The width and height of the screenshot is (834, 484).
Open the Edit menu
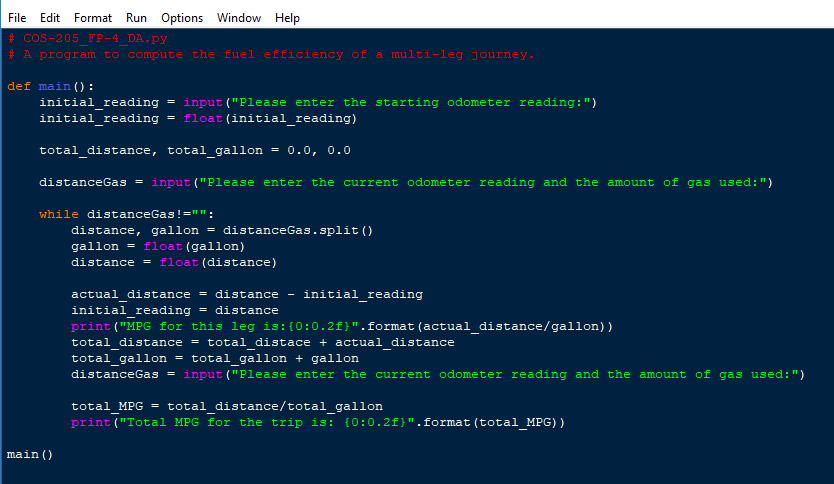[x=50, y=18]
